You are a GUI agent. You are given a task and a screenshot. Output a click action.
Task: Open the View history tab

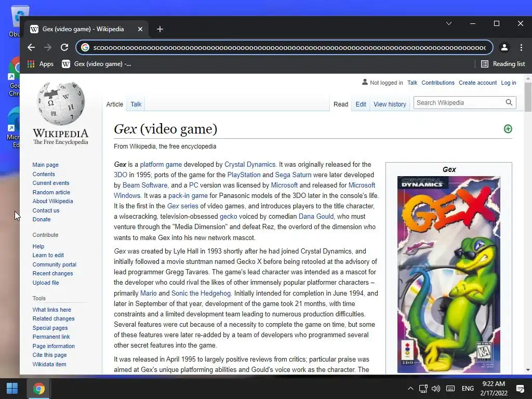390,104
